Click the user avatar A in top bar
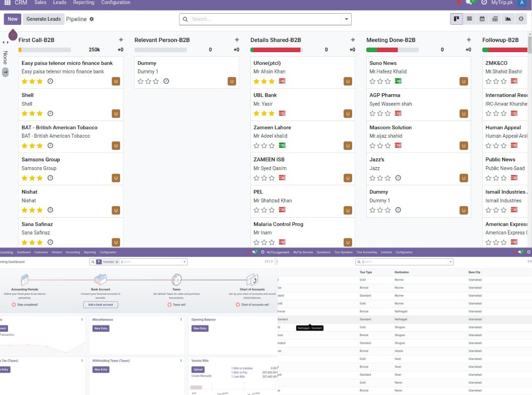This screenshot has height=395, width=532. pos(522,3)
